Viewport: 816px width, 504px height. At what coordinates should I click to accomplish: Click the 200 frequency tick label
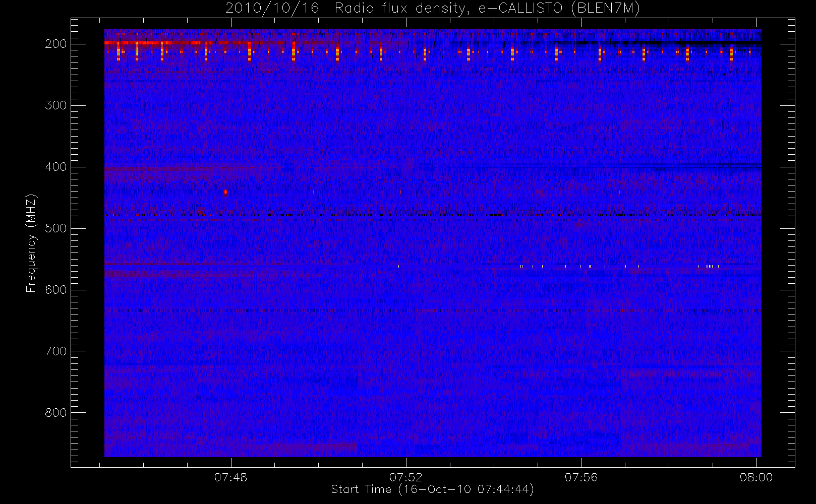tap(56, 44)
